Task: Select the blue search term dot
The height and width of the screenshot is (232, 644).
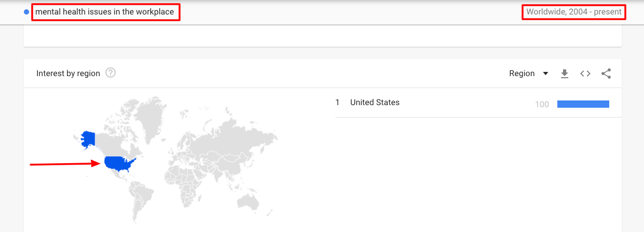Action: (26, 12)
